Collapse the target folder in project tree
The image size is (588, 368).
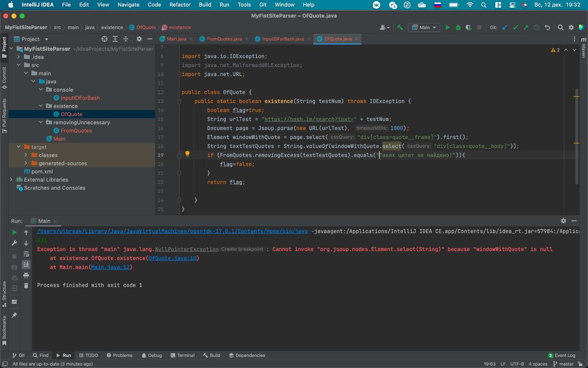(19, 147)
